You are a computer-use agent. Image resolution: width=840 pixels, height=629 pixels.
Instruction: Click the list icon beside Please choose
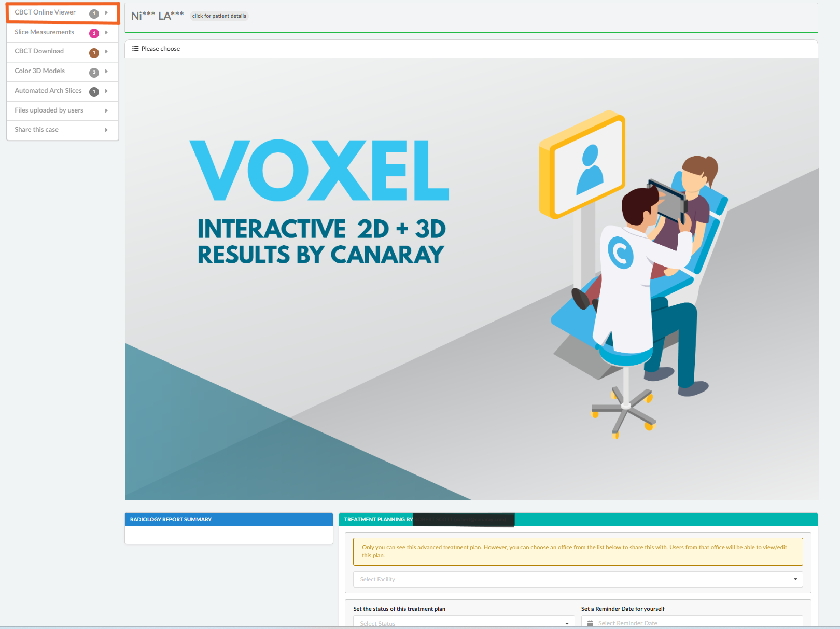coord(135,49)
